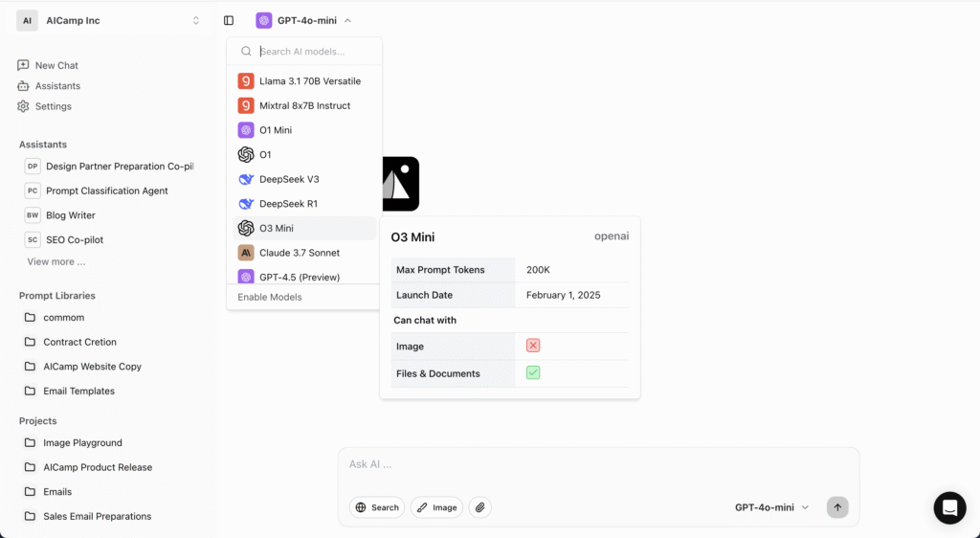The width and height of the screenshot is (980, 538).
Task: Click the O3 Mini OpenAI logo icon
Action: pos(246,228)
